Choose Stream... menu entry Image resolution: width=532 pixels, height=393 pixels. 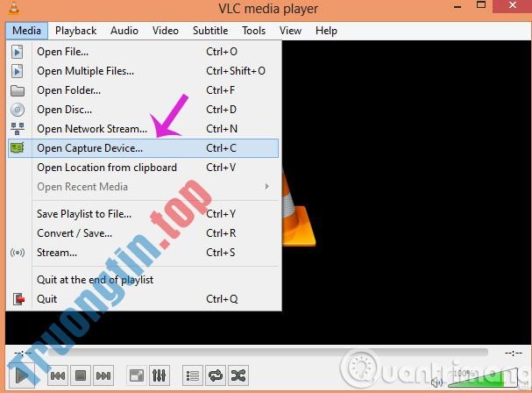pos(143,253)
